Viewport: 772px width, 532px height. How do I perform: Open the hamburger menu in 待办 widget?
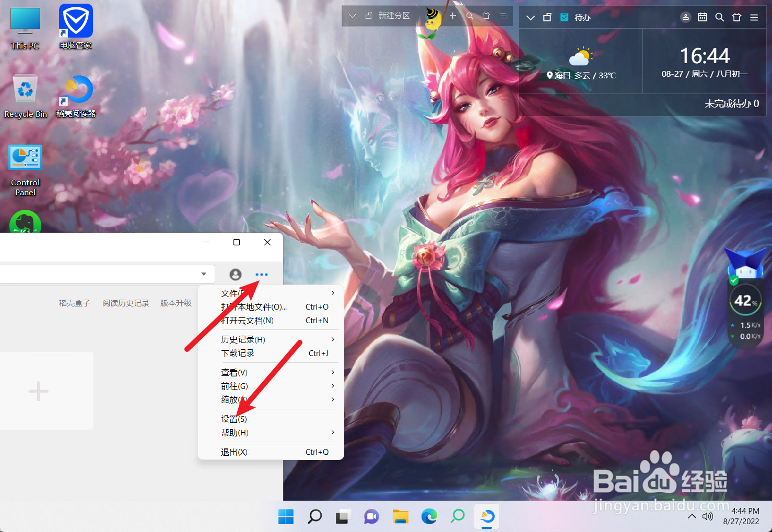pyautogui.click(x=754, y=17)
